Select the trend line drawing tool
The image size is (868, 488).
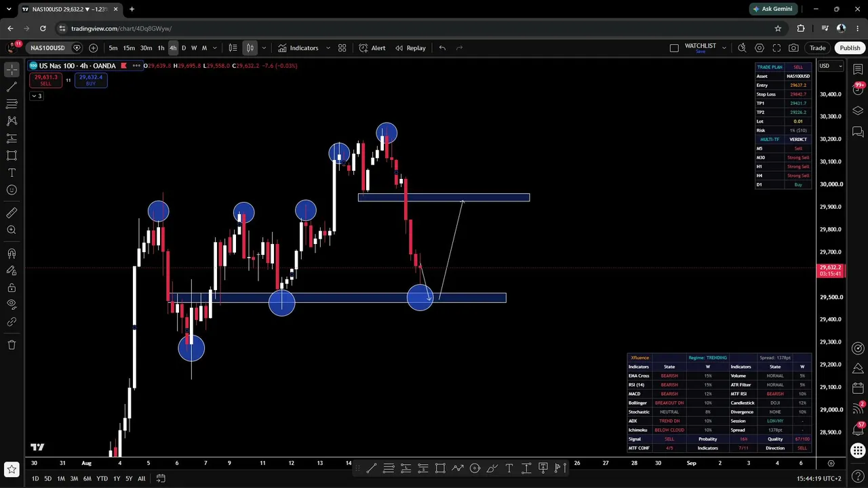[12, 87]
